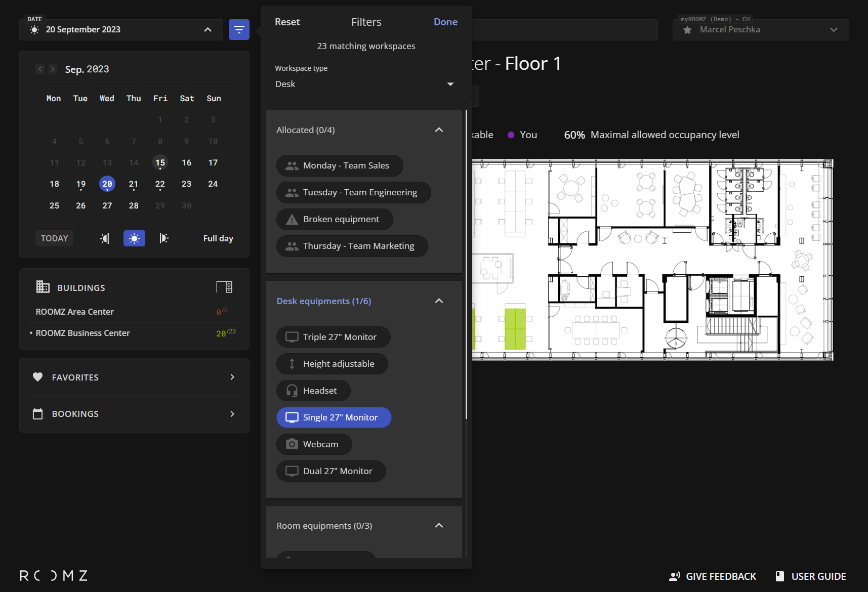Reset all filters
The image size is (868, 592).
[x=287, y=22]
